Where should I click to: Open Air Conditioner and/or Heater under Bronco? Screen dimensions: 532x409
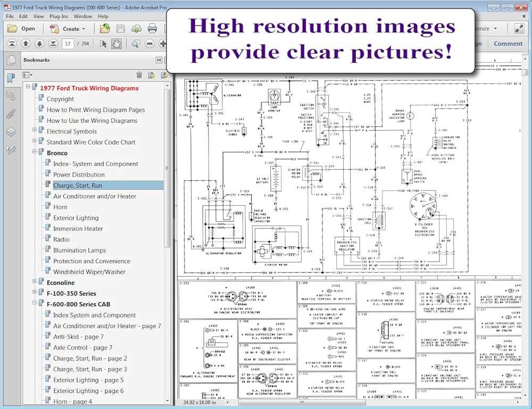click(94, 196)
